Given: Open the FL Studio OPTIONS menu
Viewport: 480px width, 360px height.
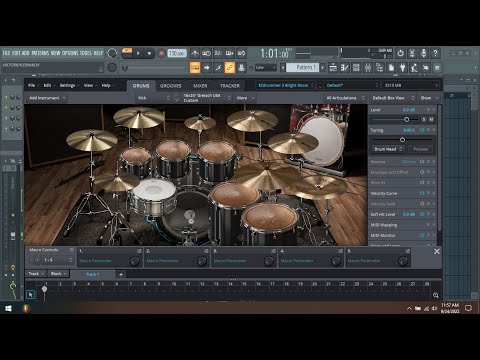Looking at the screenshot, I should [70, 53].
